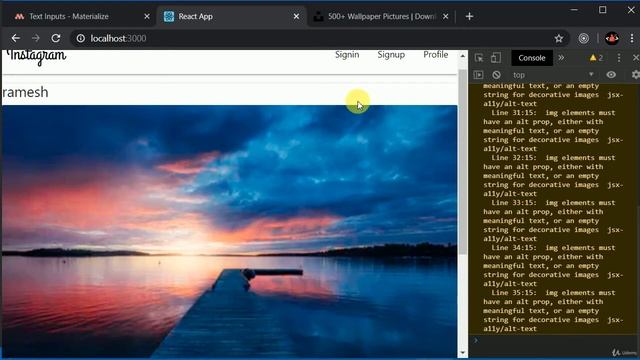Open the top JavaScript context dropdown
Viewport: 640px width, 360px height.
[553, 75]
